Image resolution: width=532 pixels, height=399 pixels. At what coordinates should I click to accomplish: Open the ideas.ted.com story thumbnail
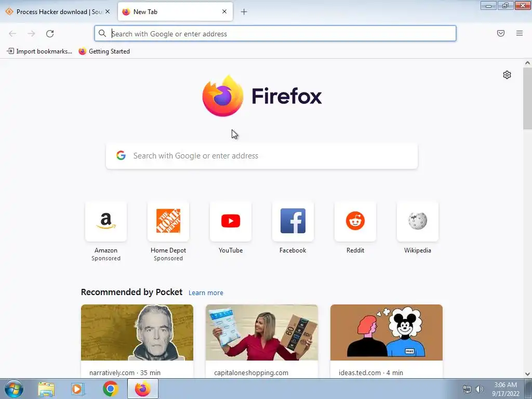[x=387, y=332]
